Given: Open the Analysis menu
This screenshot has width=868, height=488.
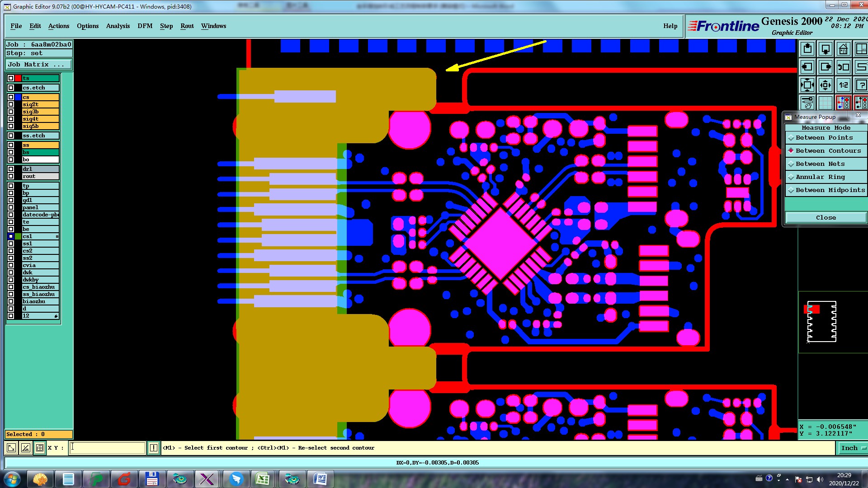Looking at the screenshot, I should click(x=118, y=26).
